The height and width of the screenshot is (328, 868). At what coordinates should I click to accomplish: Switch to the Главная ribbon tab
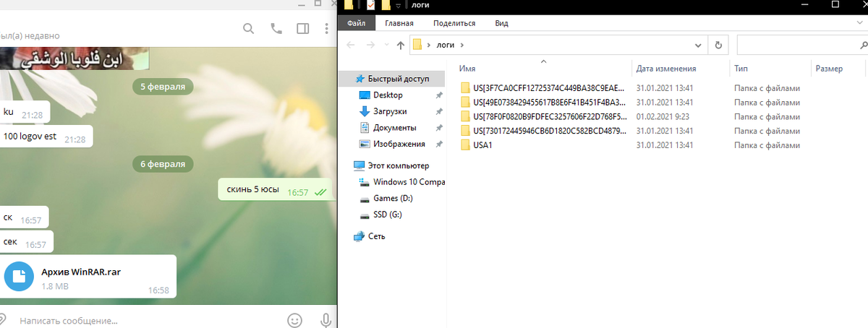pyautogui.click(x=399, y=23)
